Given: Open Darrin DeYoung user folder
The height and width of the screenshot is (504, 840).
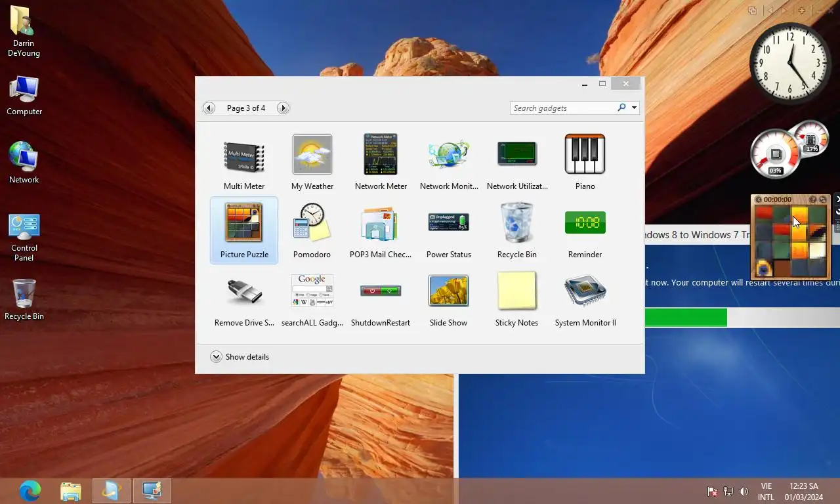Looking at the screenshot, I should (x=24, y=31).
